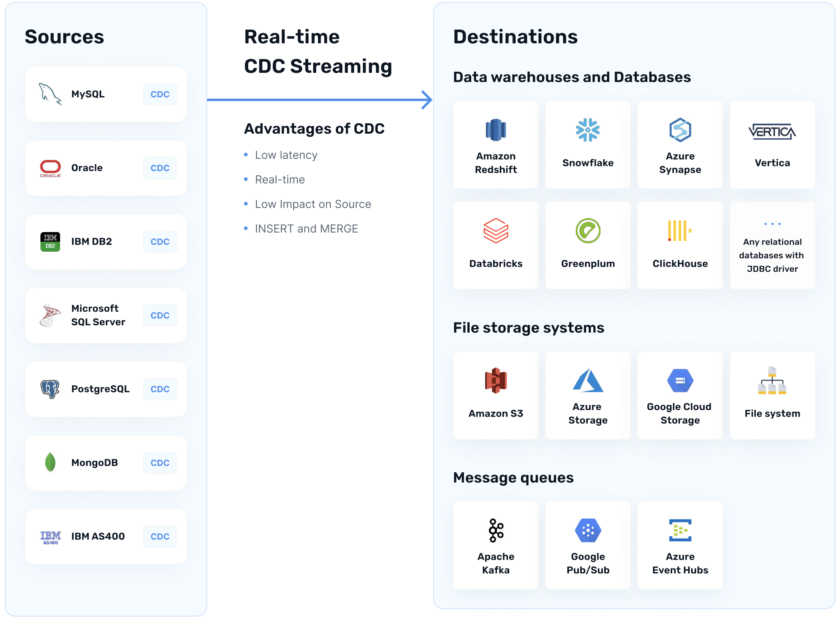Screen dimensions: 840x621
Task: Click the 'Low Impact on Source' text
Action: (313, 204)
